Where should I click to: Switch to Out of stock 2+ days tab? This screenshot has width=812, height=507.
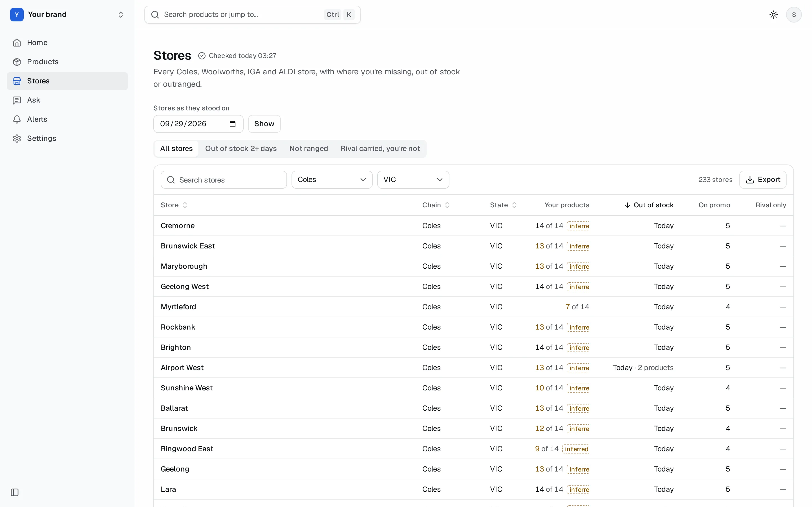(241, 148)
